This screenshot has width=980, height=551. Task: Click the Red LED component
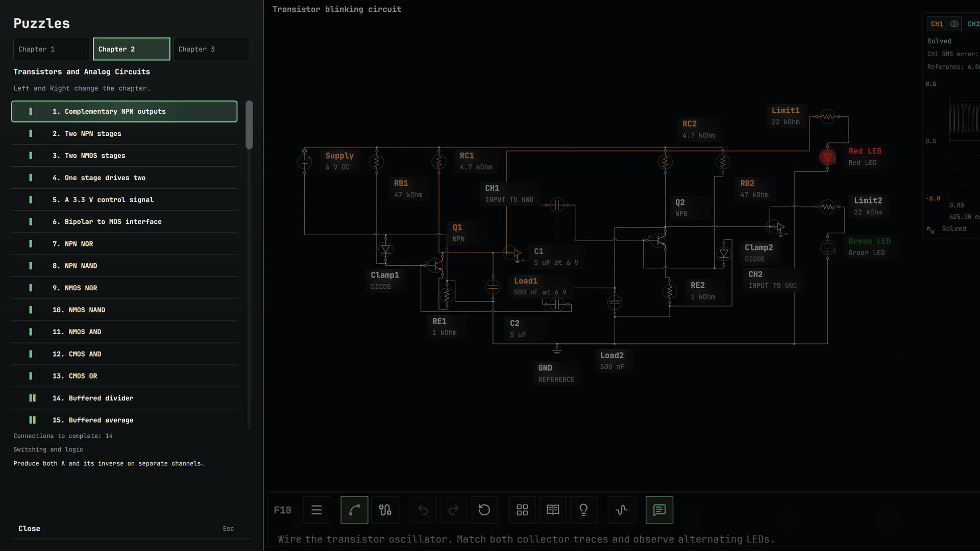click(x=827, y=157)
